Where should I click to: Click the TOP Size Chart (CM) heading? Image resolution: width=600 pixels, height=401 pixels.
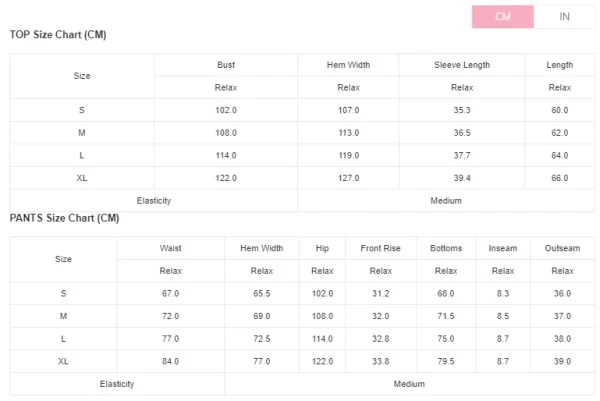58,35
